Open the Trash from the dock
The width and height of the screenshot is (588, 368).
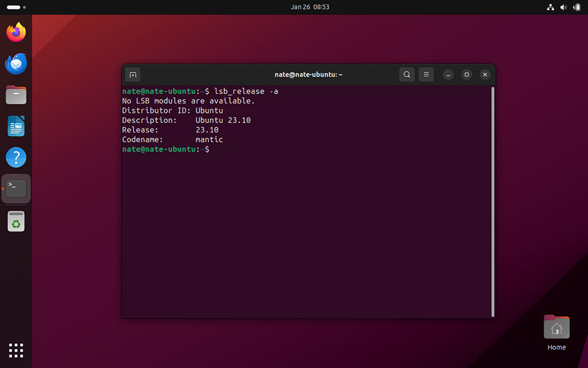coord(16,221)
